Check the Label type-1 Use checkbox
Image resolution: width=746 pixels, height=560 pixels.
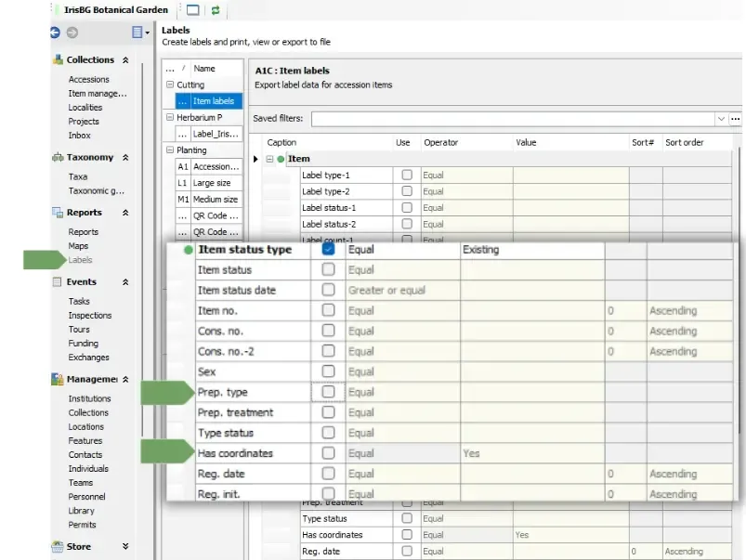407,175
